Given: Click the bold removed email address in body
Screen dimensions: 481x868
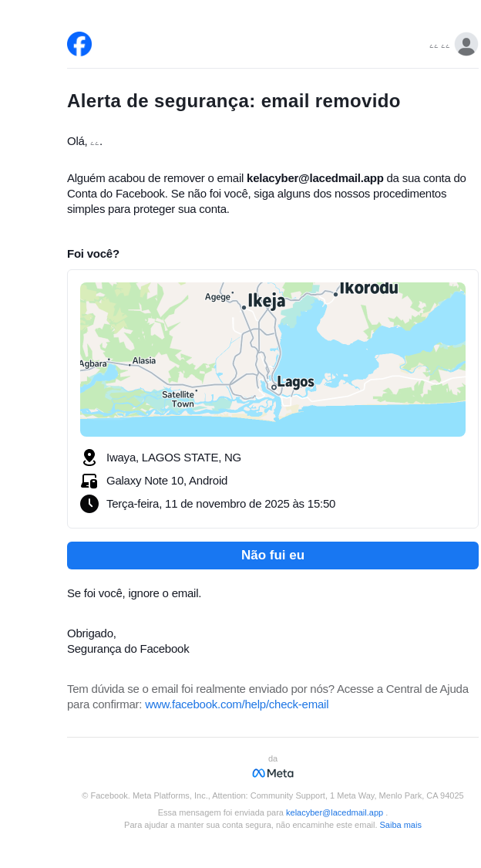Looking at the screenshot, I should [314, 178].
